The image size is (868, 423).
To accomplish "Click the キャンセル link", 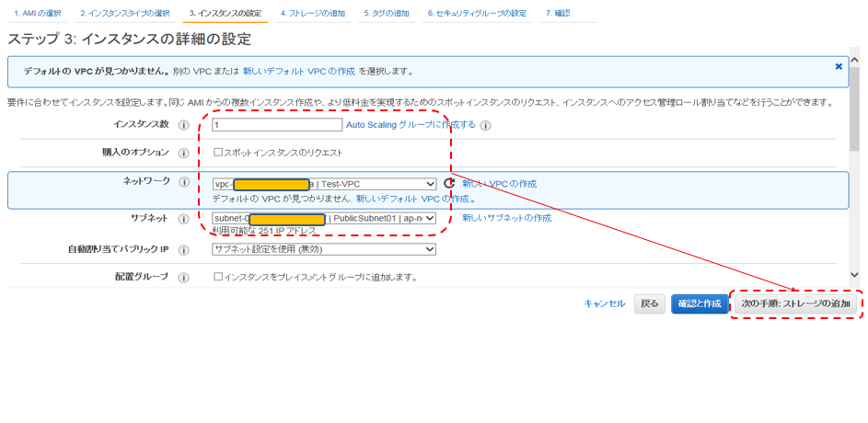I will (605, 303).
